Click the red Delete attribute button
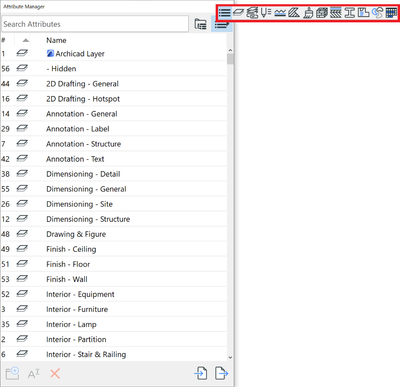400x387 pixels. (x=55, y=374)
